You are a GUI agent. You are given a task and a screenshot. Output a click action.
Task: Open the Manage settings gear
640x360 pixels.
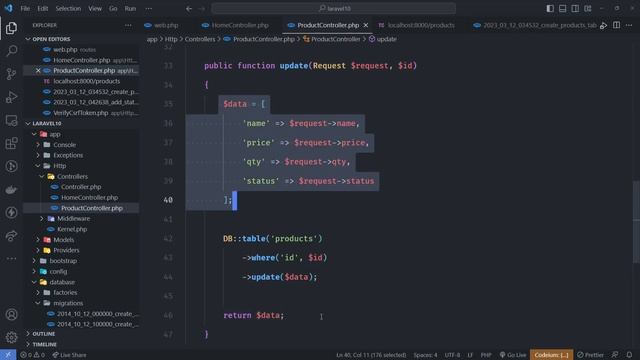click(x=11, y=337)
